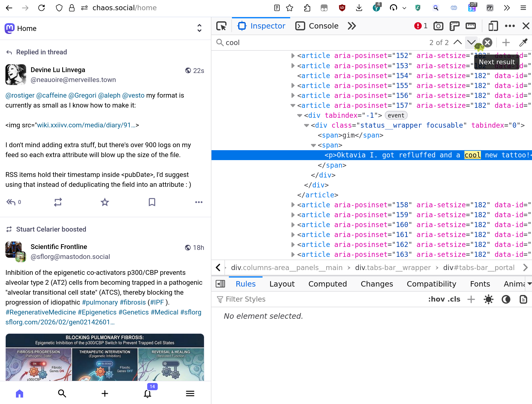Screen dimensions: 532x404
Task: Click the element picker icon in DevTools
Action: tap(221, 26)
